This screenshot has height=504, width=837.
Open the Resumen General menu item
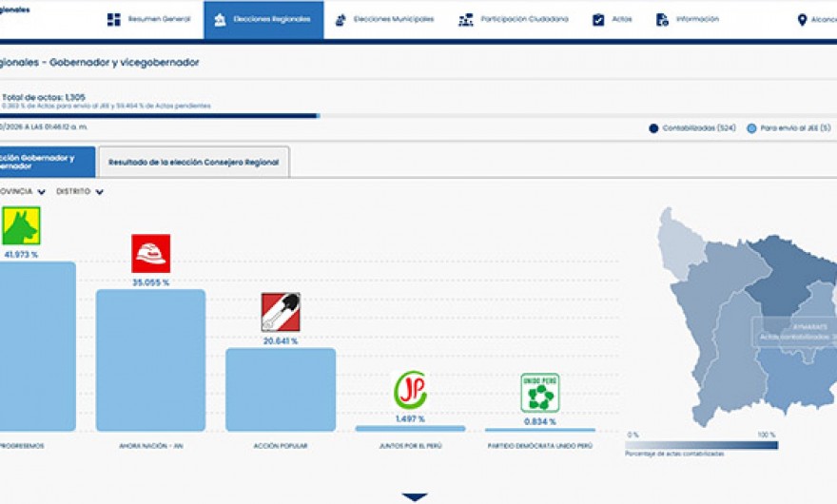(159, 19)
